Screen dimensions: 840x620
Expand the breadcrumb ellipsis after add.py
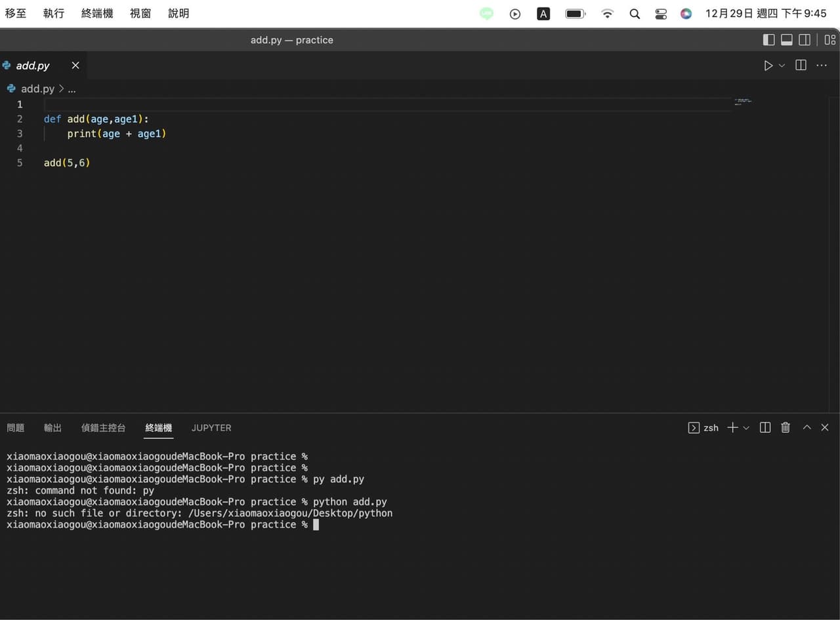[x=72, y=89]
